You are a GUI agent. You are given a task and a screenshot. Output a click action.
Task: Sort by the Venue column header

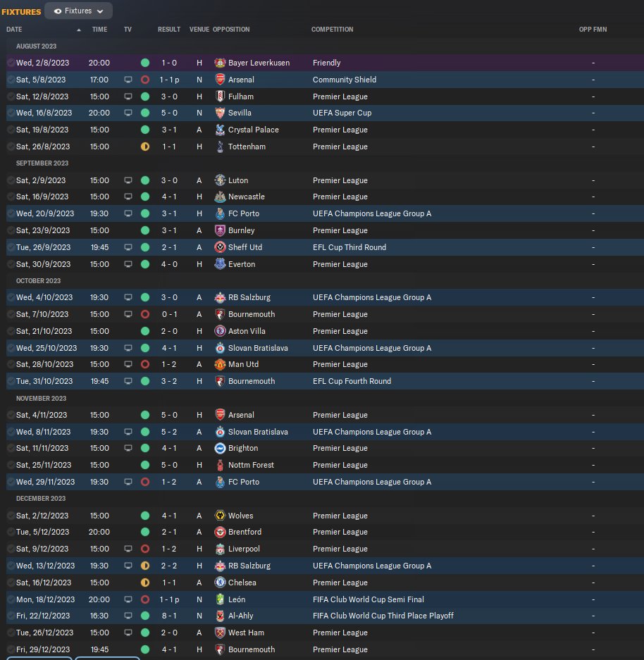click(199, 30)
